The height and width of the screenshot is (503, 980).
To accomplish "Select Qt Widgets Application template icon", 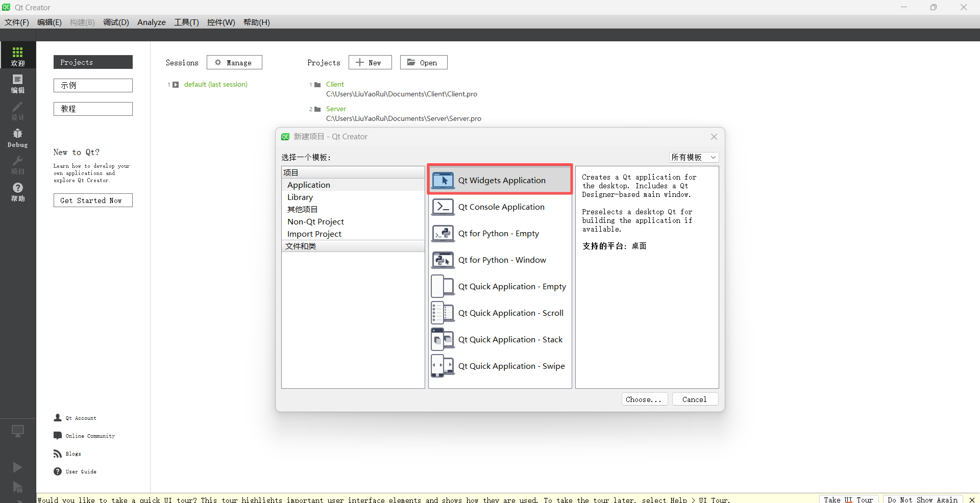I will [443, 180].
